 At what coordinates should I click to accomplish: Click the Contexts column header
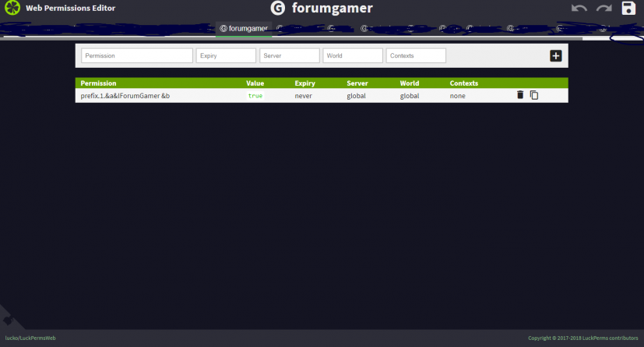[463, 83]
